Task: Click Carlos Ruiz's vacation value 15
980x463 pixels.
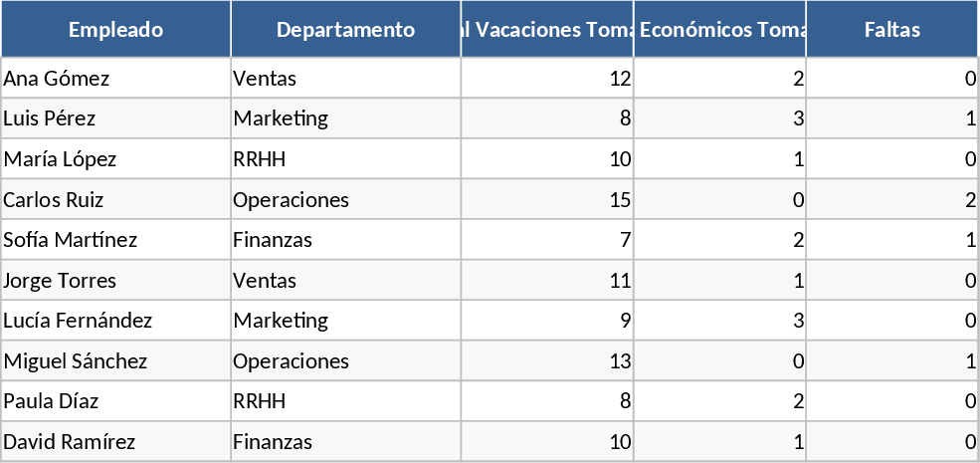Action: click(x=547, y=200)
